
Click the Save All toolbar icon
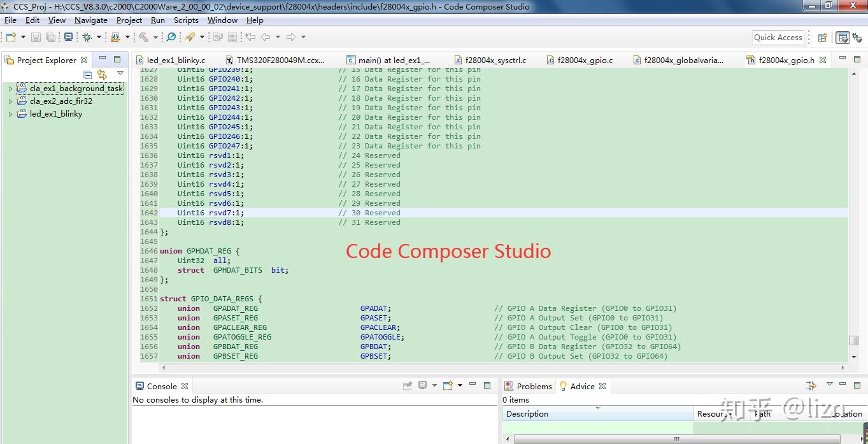[x=50, y=37]
